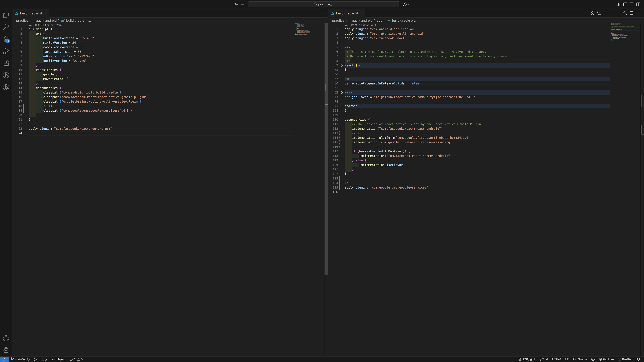
Task: Open the Extensions sidebar view
Action: tap(6, 63)
